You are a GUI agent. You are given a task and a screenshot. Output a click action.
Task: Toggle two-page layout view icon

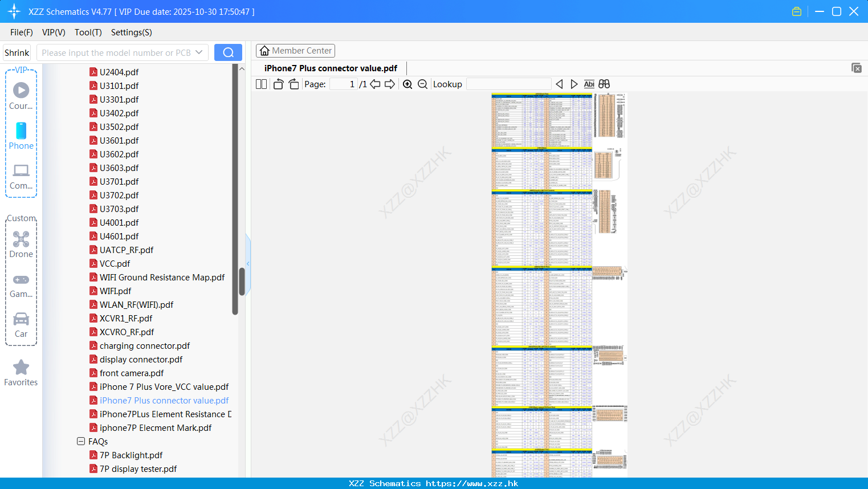click(261, 84)
